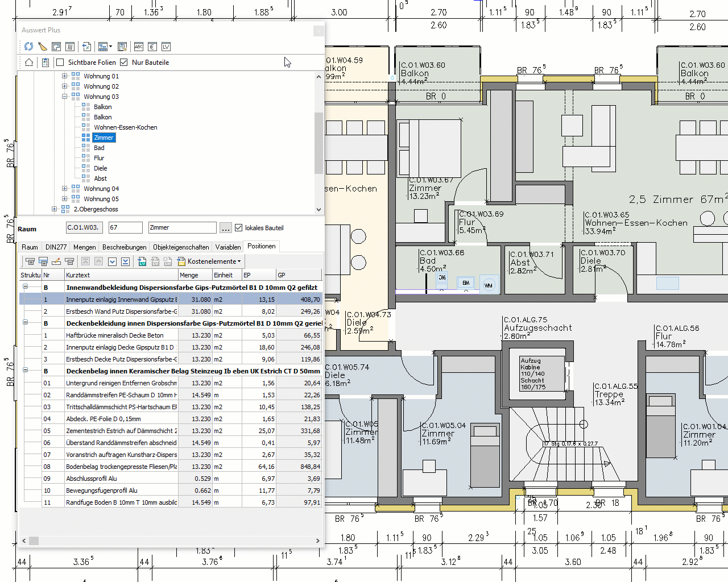Uncheck the Nur Bauteile checkbox
Viewport: 728px width, 582px height.
124,63
